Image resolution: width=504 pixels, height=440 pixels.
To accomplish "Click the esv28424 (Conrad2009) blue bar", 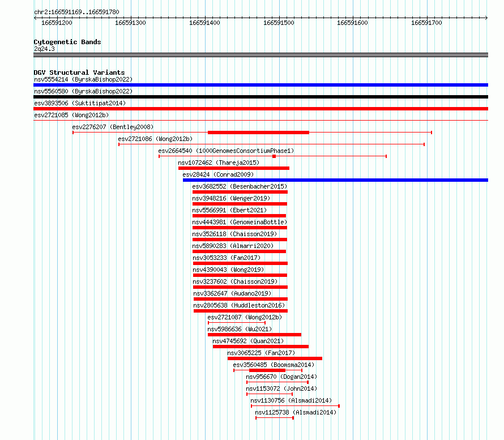I will point(336,180).
